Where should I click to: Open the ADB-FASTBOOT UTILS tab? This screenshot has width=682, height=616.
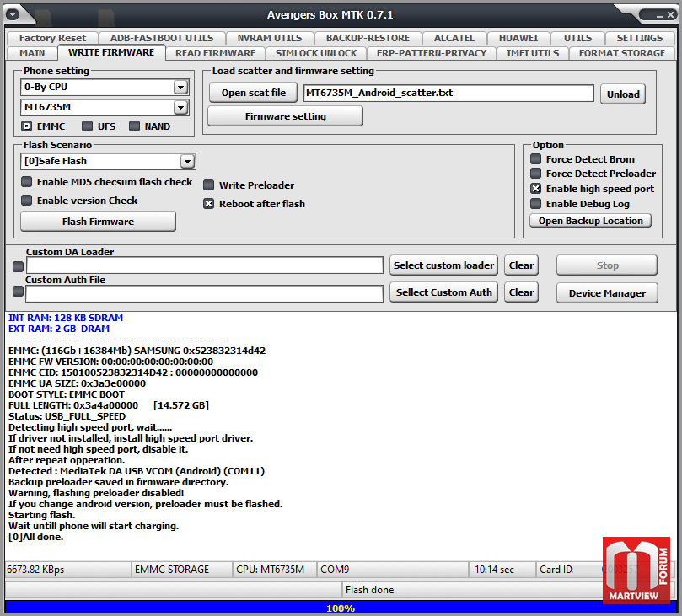162,38
